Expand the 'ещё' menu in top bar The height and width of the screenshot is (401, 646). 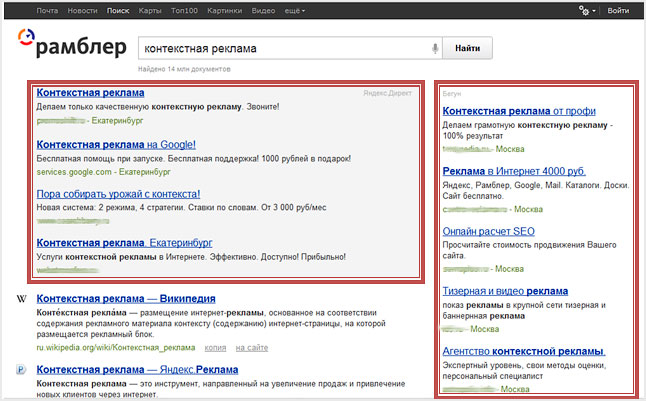[295, 11]
